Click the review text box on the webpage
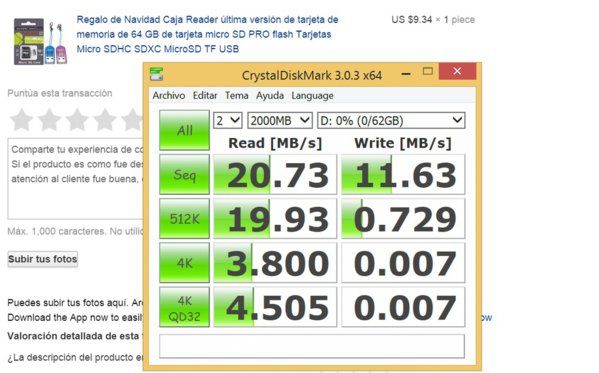Image resolution: width=599 pixels, height=373 pixels. tap(75, 179)
